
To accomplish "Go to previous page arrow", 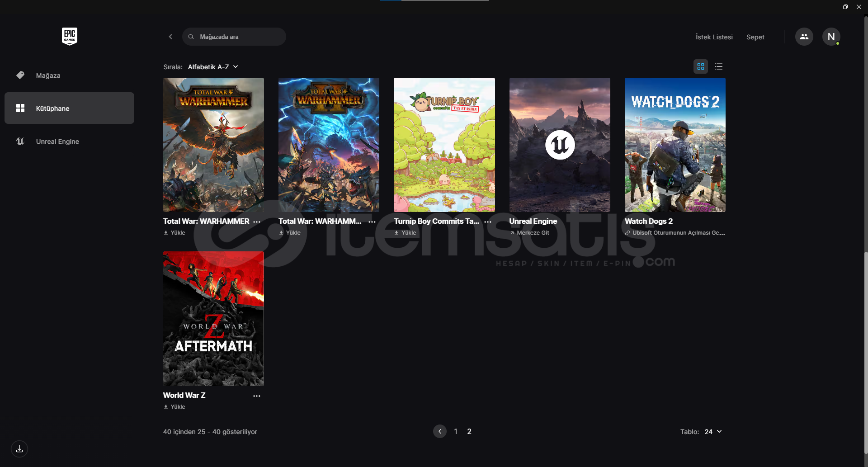I will point(440,431).
